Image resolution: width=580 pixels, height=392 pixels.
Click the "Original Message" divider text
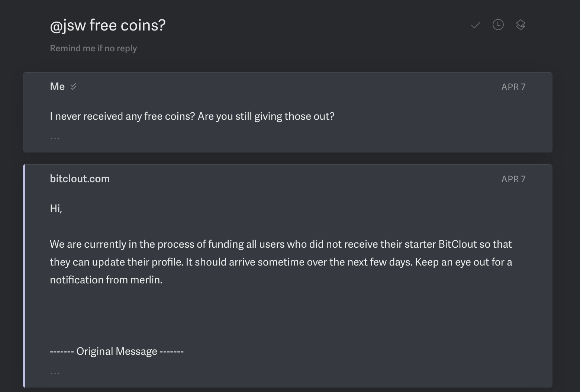pos(117,351)
